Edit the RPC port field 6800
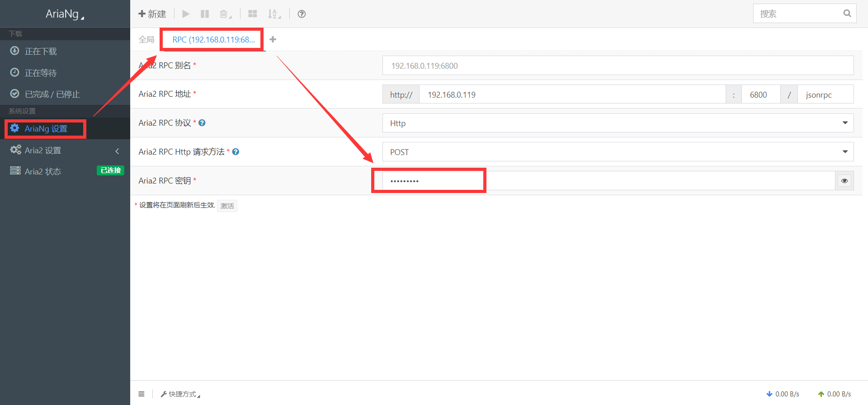The image size is (868, 405). (x=761, y=94)
